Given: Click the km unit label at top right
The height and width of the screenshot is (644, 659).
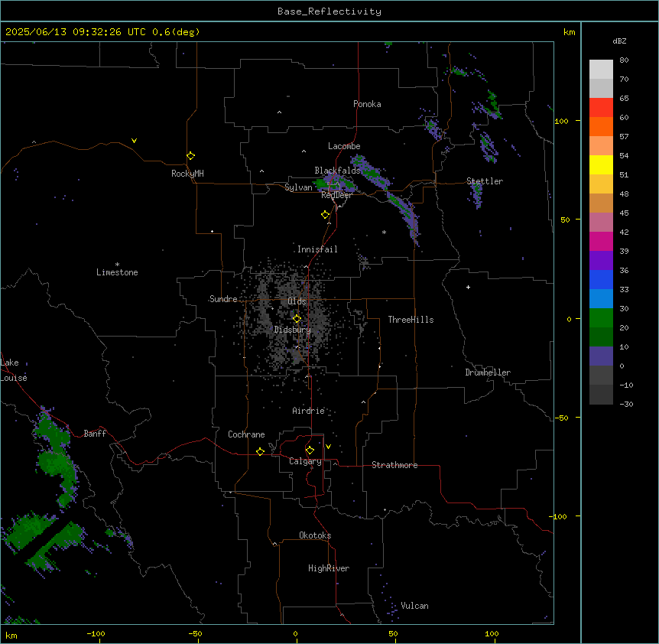Looking at the screenshot, I should click(x=569, y=32).
